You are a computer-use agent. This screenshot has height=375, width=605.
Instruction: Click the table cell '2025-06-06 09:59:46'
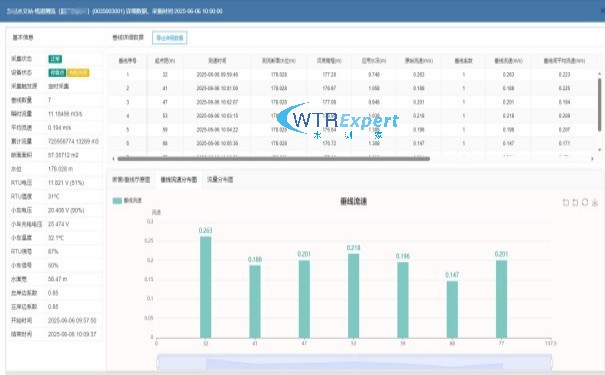[x=217, y=74]
